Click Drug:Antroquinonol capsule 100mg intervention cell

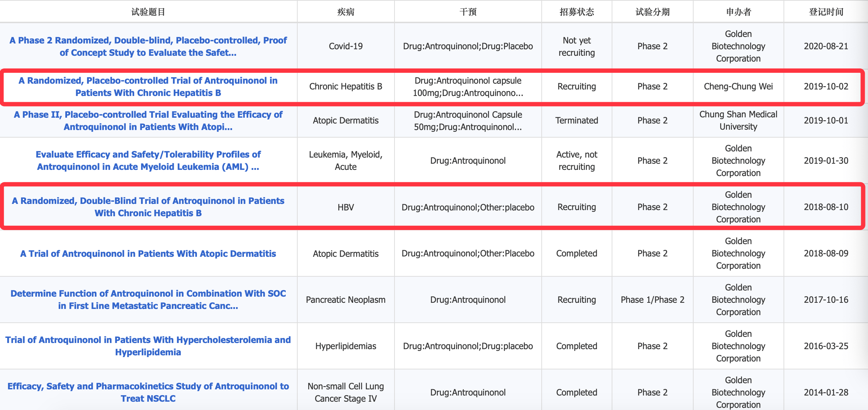pos(468,87)
